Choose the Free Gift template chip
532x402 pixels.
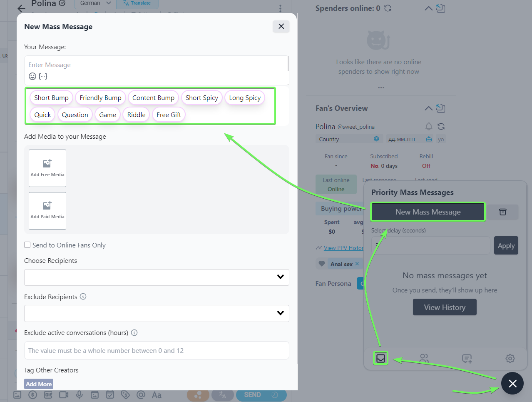[169, 115]
